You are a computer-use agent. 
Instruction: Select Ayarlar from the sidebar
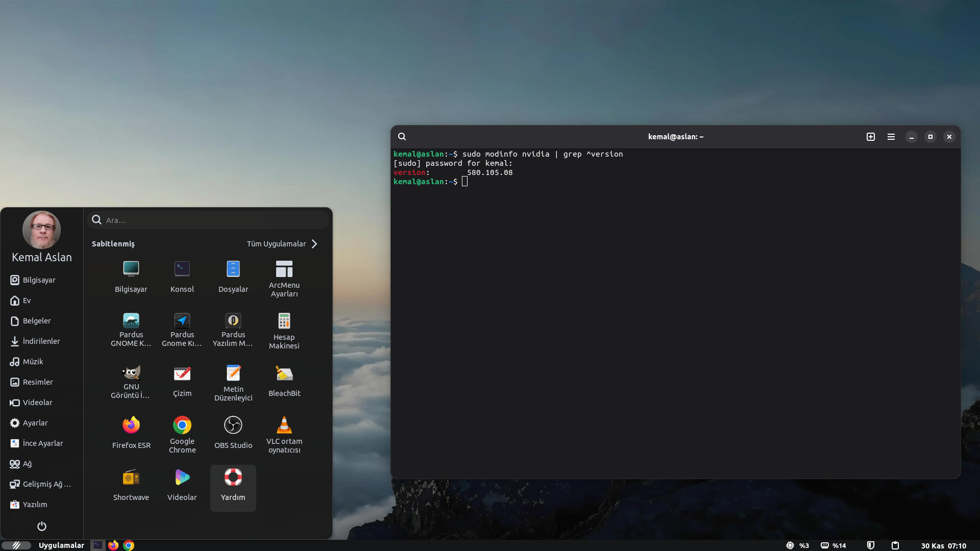pos(35,423)
